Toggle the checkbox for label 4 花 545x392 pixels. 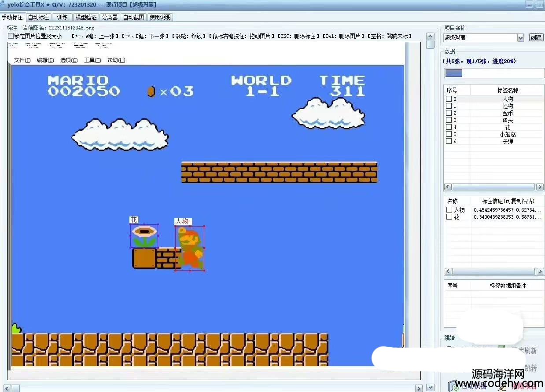pos(449,127)
